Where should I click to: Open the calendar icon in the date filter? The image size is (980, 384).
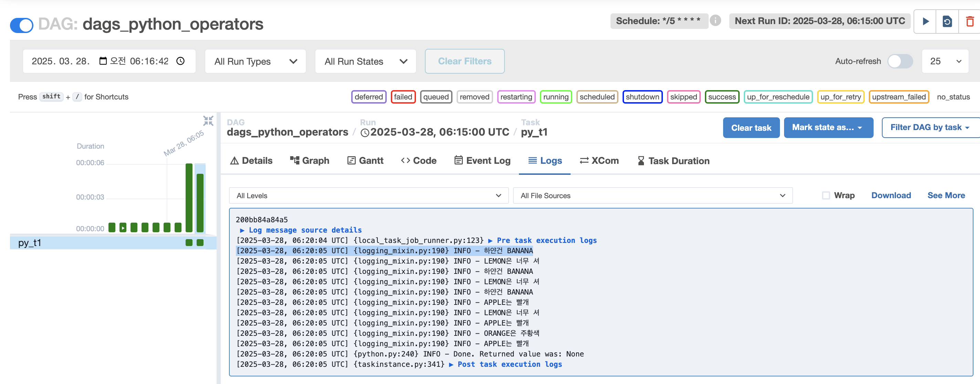tap(103, 61)
